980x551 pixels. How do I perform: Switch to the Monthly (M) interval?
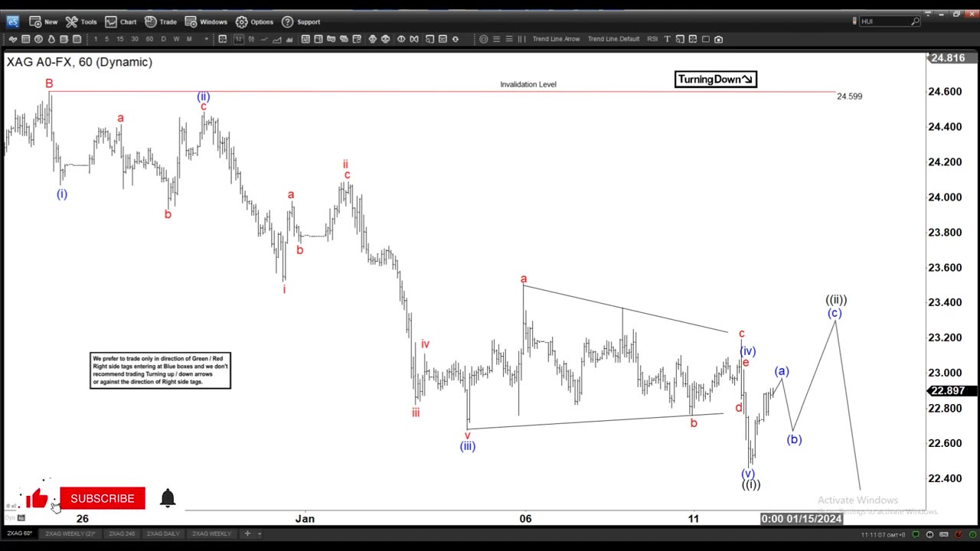(189, 39)
